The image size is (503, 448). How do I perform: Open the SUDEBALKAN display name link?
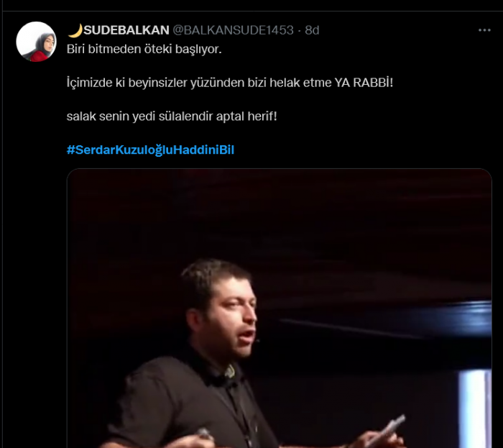pyautogui.click(x=126, y=30)
